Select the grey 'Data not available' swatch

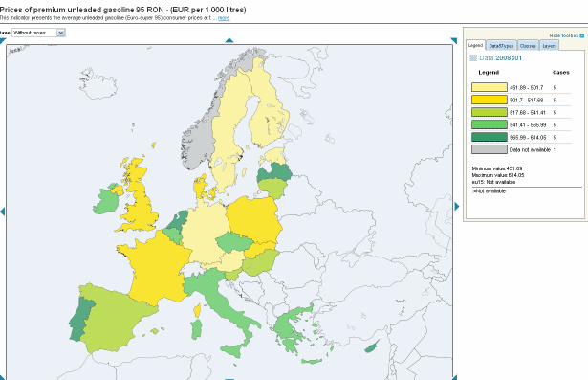(x=489, y=149)
